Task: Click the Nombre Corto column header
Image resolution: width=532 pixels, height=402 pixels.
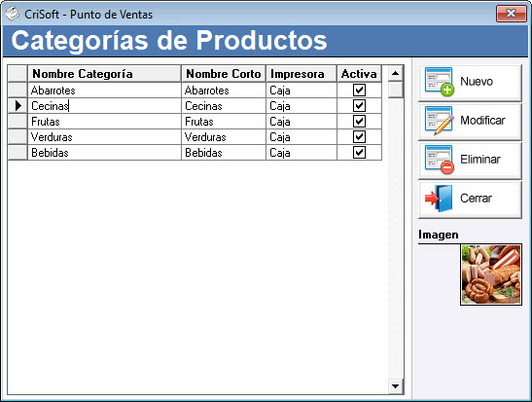Action: [x=224, y=74]
